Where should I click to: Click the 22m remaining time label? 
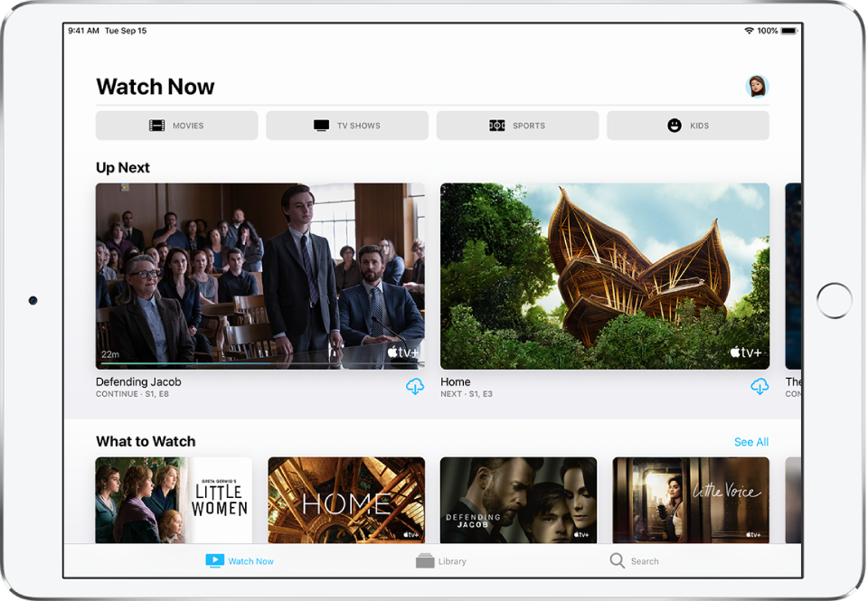coord(110,354)
